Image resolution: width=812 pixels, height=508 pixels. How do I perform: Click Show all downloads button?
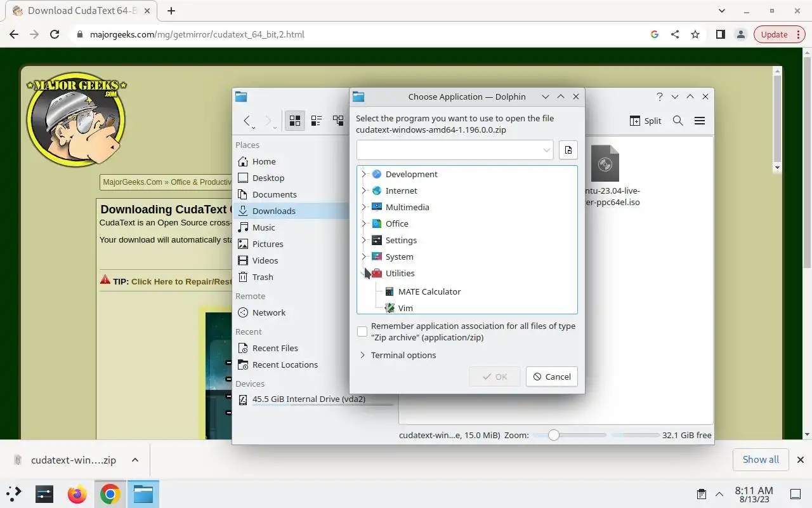pyautogui.click(x=761, y=460)
